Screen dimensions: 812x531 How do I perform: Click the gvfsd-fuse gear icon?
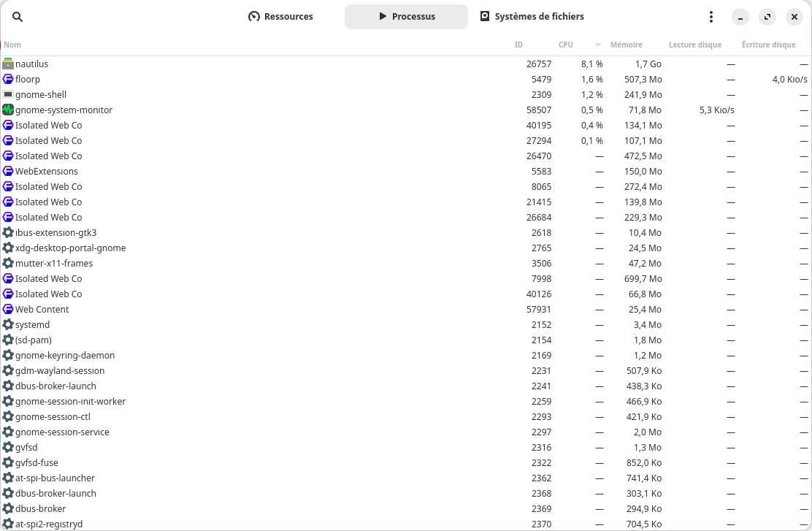pos(8,462)
